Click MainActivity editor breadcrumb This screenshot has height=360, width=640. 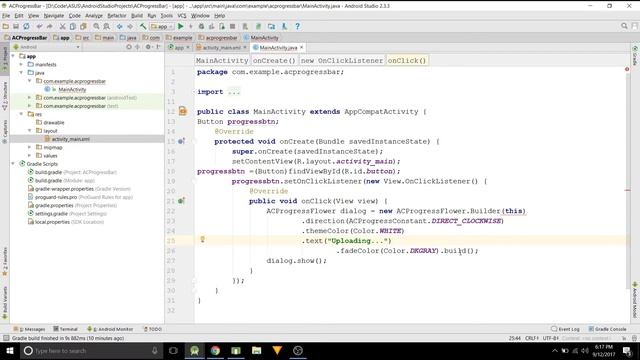(x=222, y=60)
